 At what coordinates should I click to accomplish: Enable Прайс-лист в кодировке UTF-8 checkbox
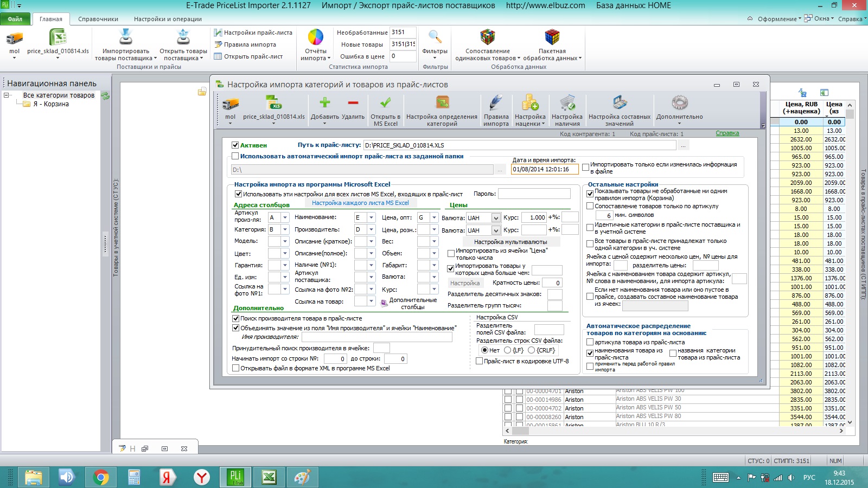tap(479, 361)
